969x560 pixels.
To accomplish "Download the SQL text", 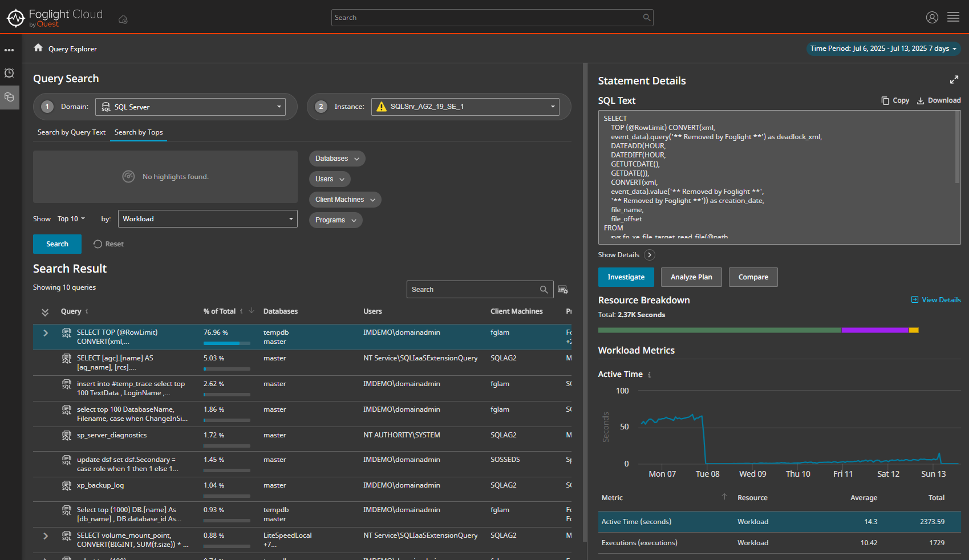I will (x=939, y=100).
